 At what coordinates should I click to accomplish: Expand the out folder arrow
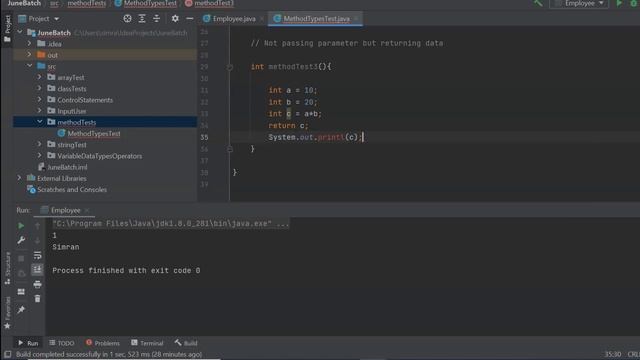click(x=29, y=55)
